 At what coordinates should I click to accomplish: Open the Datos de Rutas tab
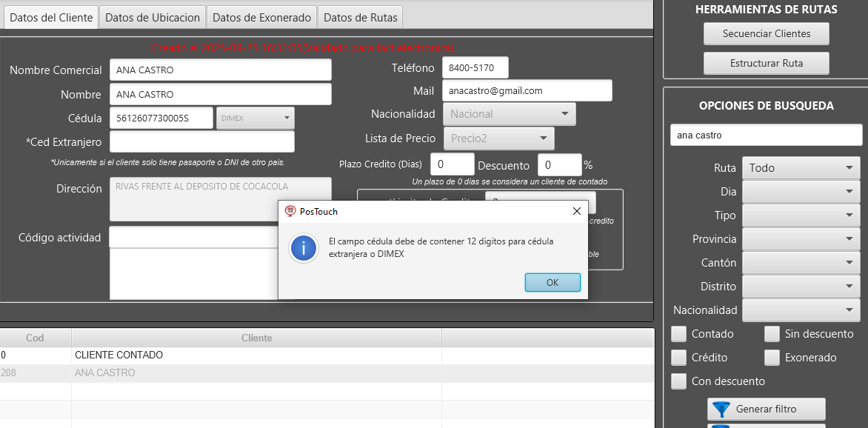point(361,18)
